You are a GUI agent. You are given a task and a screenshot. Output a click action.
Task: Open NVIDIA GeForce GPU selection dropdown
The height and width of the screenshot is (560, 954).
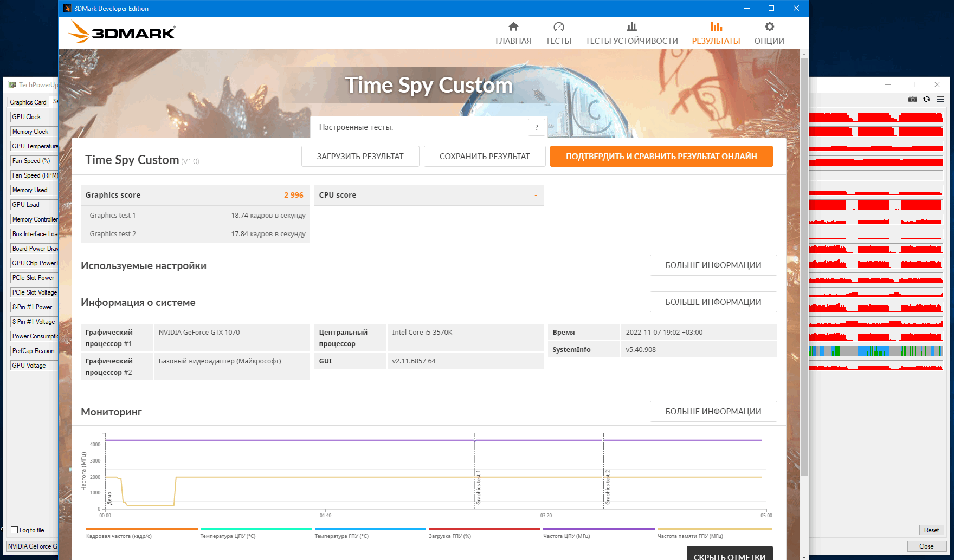pos(32,546)
